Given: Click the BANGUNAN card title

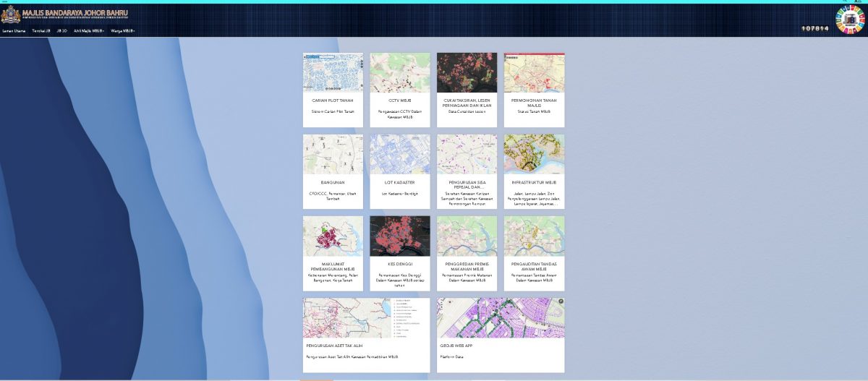Looking at the screenshot, I should tap(333, 182).
